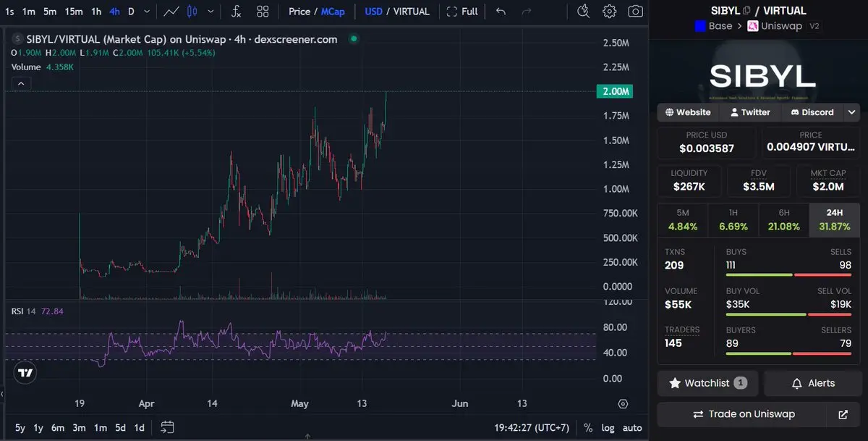Open the timeframe dropdown arrow

pyautogui.click(x=148, y=12)
